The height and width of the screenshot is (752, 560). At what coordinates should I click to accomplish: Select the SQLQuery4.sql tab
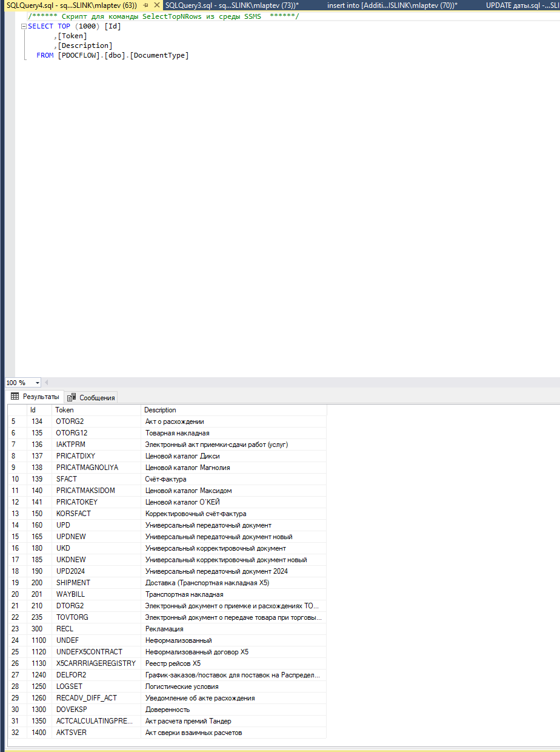tap(71, 5)
